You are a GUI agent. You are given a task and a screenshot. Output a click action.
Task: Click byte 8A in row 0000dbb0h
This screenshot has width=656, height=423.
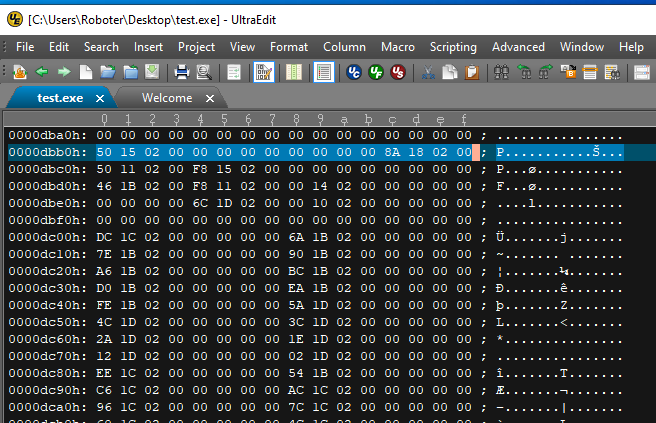pyautogui.click(x=392, y=152)
